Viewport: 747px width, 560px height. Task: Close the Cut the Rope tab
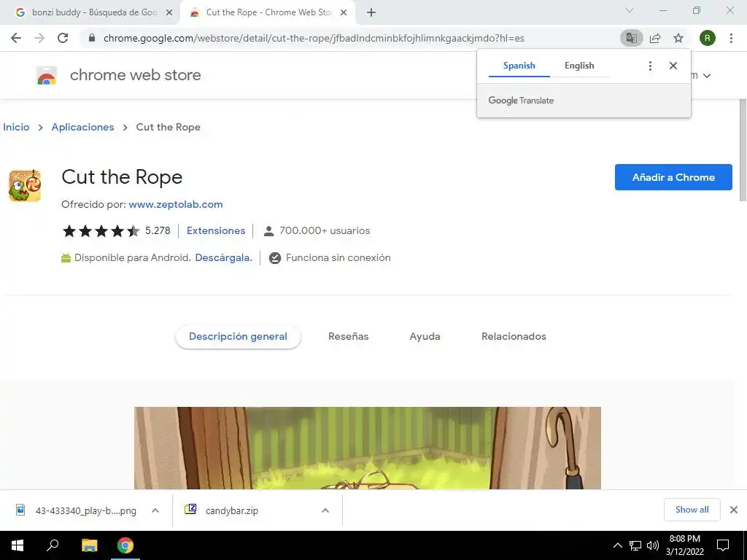tap(344, 13)
